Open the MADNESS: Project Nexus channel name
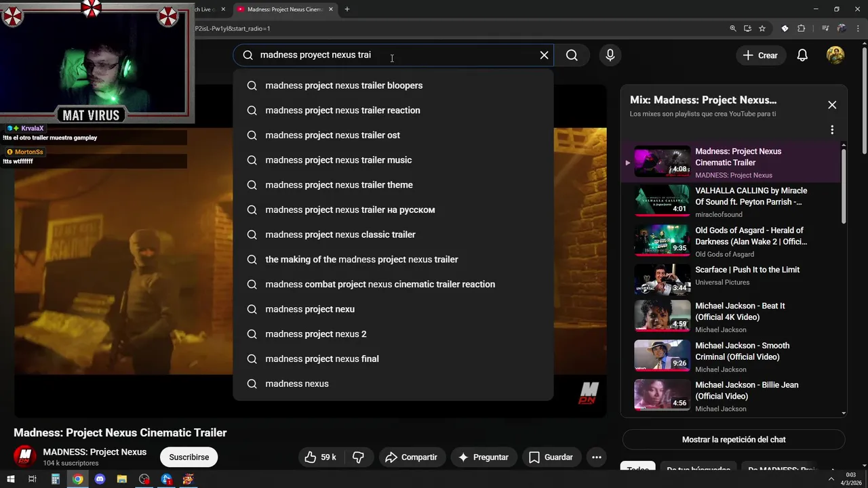The height and width of the screenshot is (488, 868). pos(95,452)
